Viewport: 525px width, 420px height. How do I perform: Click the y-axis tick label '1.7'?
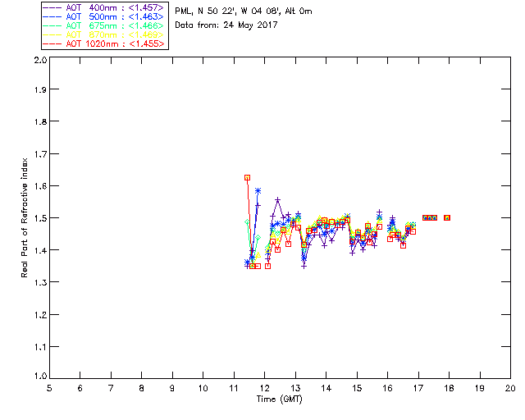[40, 154]
